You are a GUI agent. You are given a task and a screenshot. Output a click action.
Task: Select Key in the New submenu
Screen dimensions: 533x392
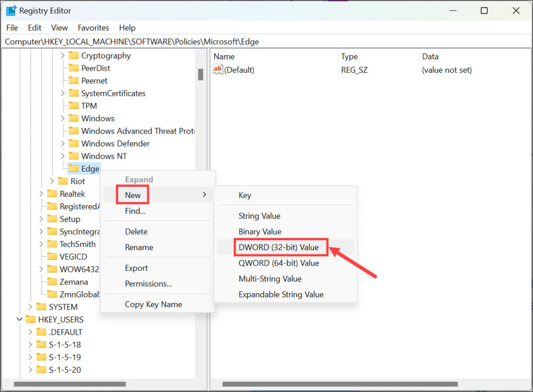[x=286, y=195]
